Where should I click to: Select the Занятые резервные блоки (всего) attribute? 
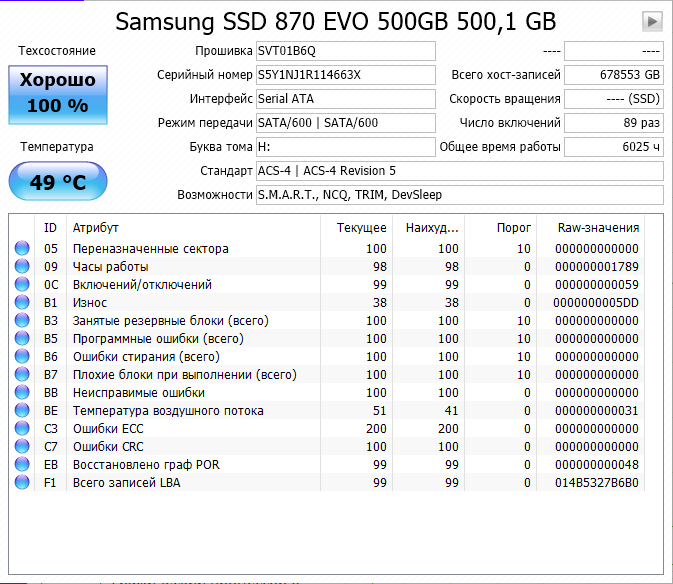click(170, 321)
